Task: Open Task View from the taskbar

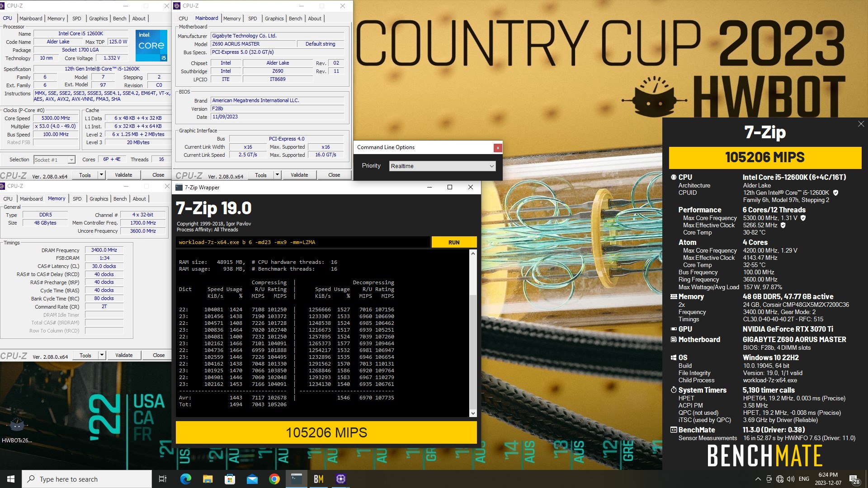Action: [x=163, y=479]
